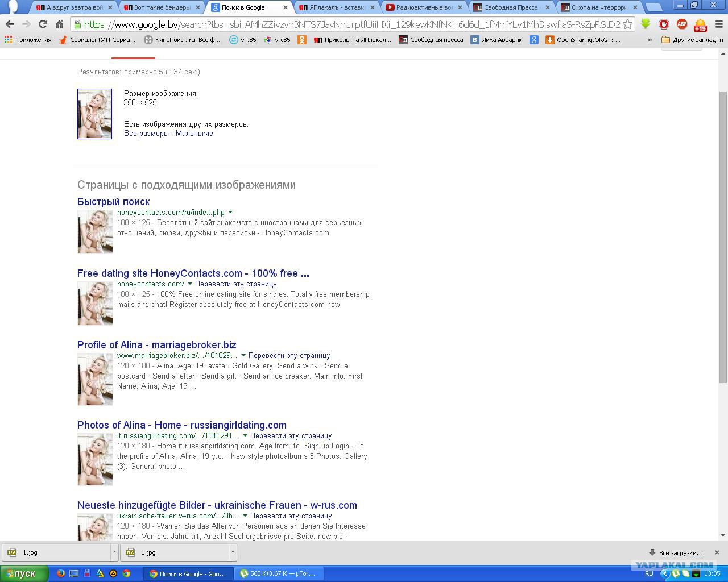Screen dimensions: 728x582
Task: Expand options arrow for marriagebroker.biz result
Action: click(243, 356)
